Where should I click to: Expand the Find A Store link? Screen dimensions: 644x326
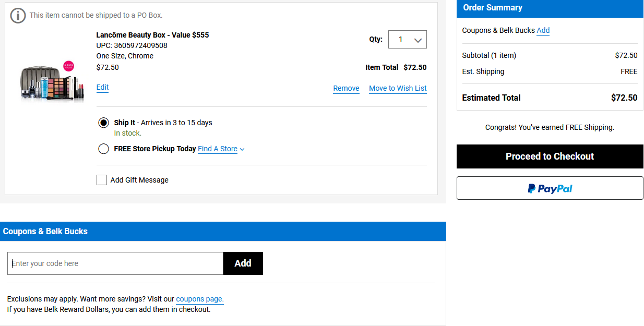[x=221, y=149]
